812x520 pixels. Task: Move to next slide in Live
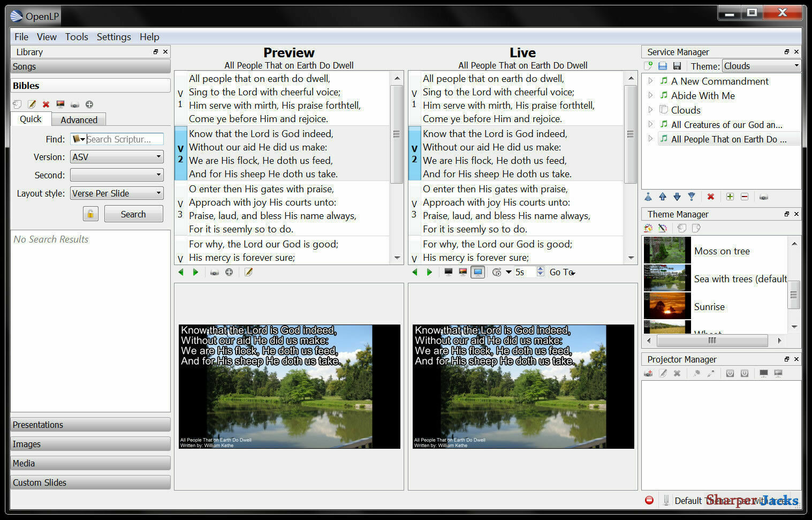pos(429,272)
